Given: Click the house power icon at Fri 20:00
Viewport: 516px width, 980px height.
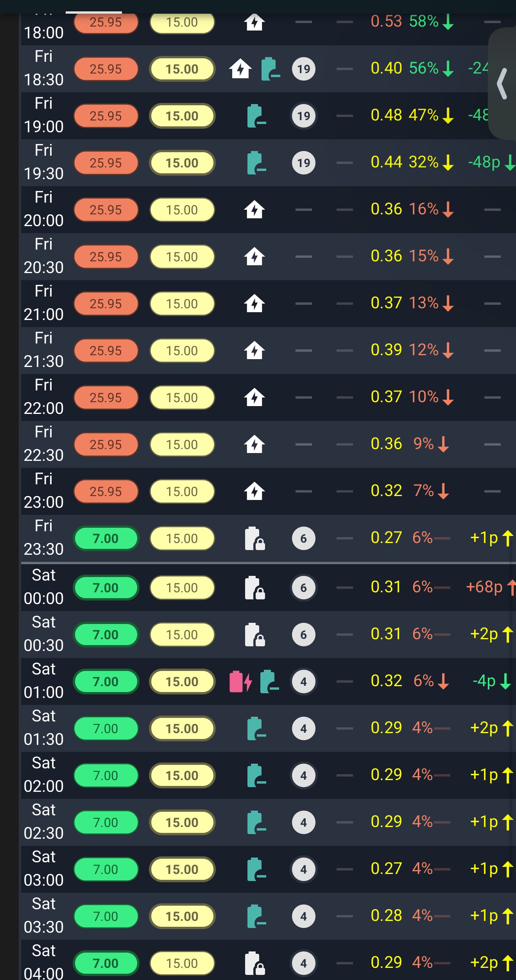Looking at the screenshot, I should pos(254,210).
